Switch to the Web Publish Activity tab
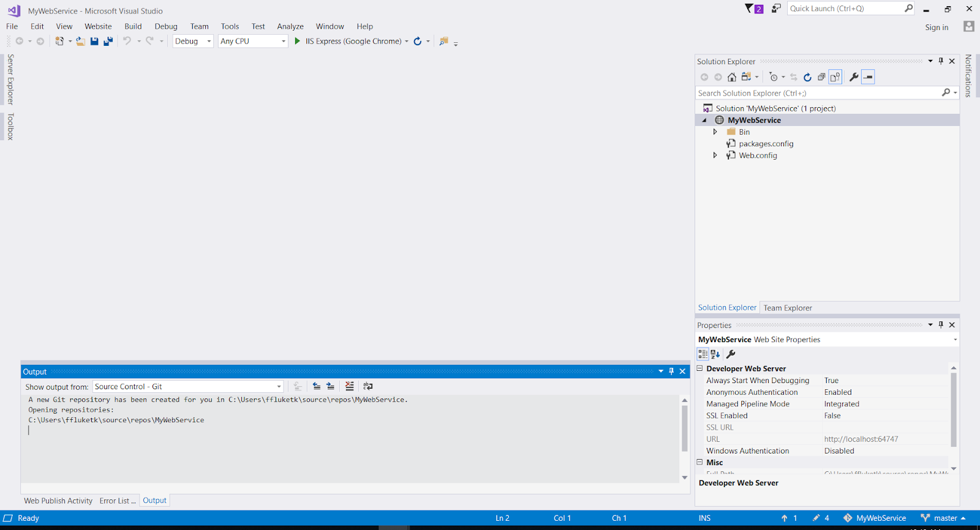980x530 pixels. 58,501
